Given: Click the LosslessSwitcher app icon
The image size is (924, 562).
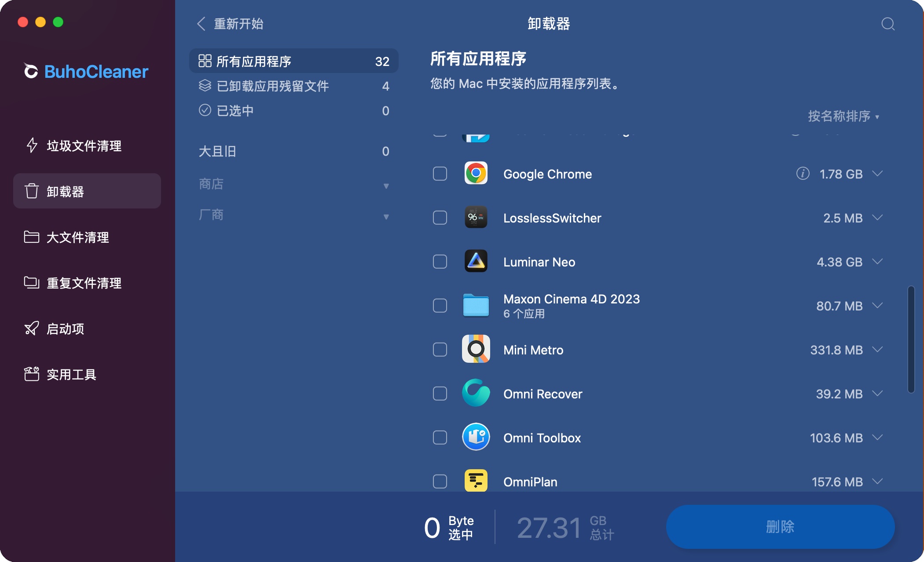Looking at the screenshot, I should 476,218.
